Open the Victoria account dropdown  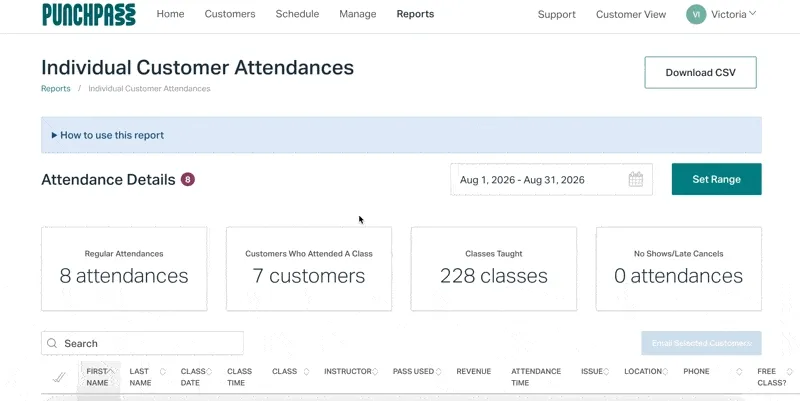tap(733, 14)
